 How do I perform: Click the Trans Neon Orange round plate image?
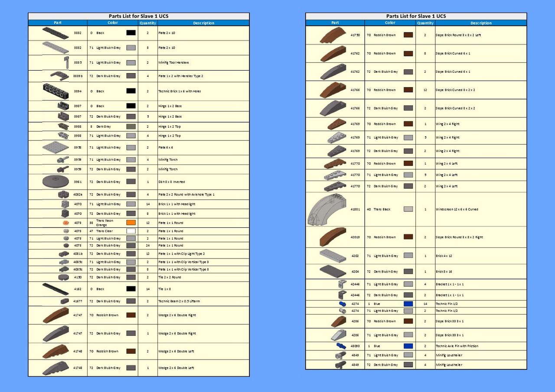(x=66, y=223)
